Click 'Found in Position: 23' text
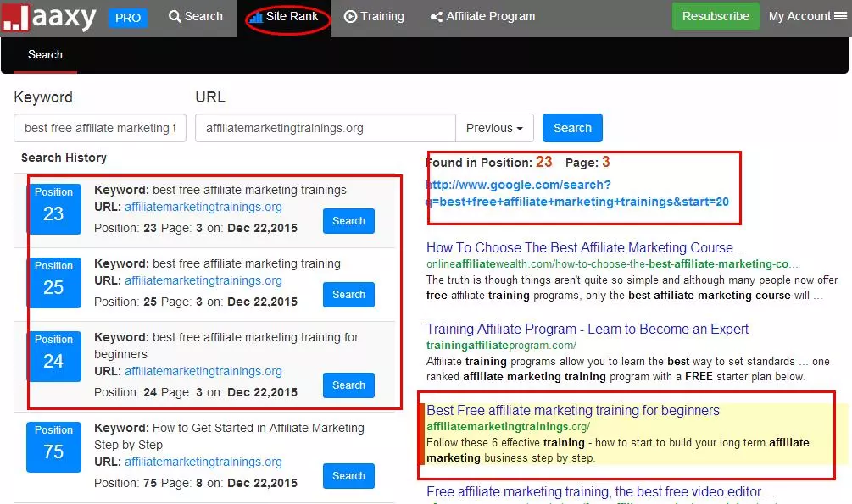This screenshot has height=504, width=852. (x=488, y=162)
